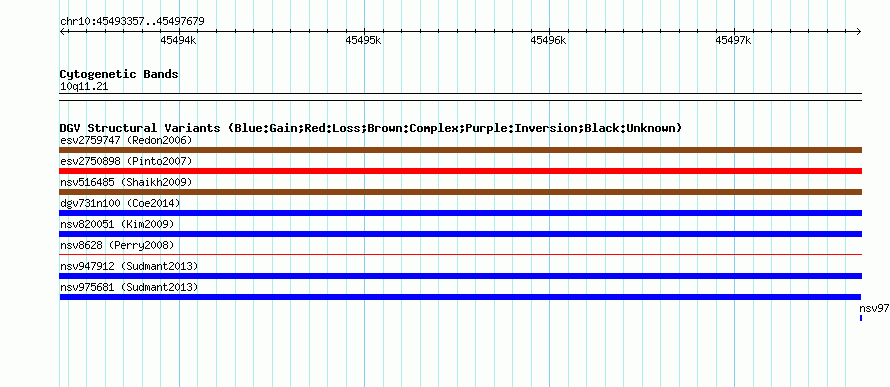Click the thin red line under nsv8628
The image size is (890, 387).
pyautogui.click(x=460, y=254)
